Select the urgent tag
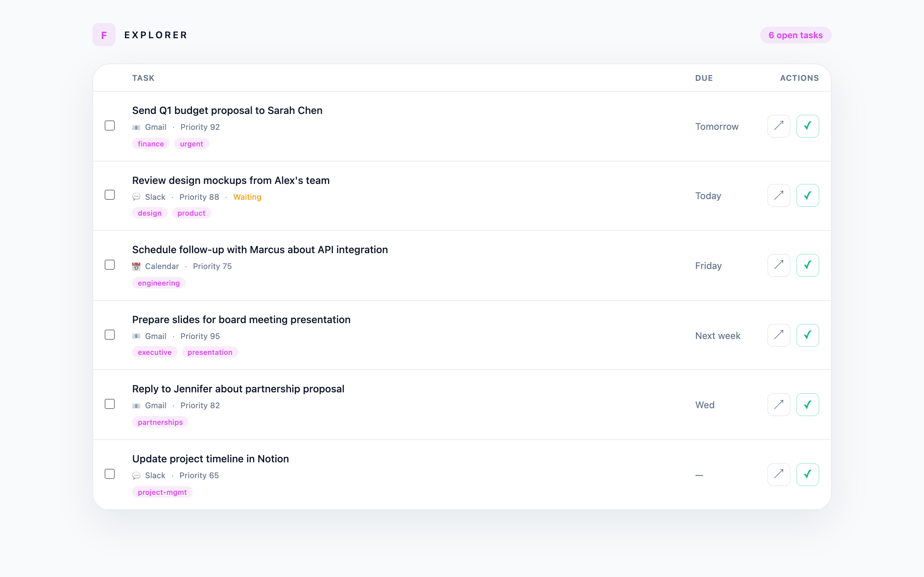Viewport: 924px width, 577px height. pyautogui.click(x=191, y=144)
